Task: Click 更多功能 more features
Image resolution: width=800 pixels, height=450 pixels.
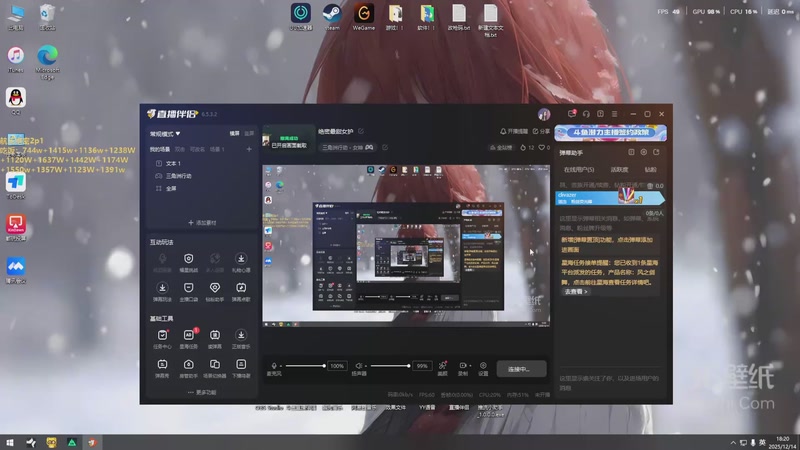Action: click(x=202, y=392)
